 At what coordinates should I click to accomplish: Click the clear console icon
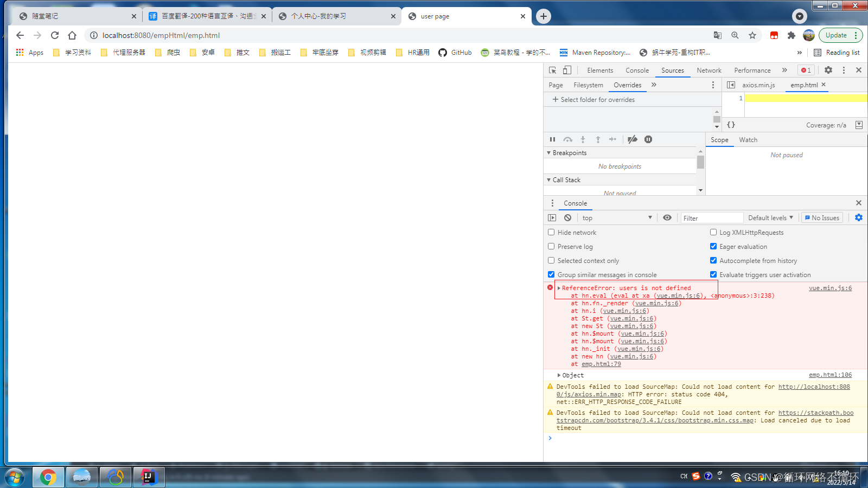(x=567, y=217)
